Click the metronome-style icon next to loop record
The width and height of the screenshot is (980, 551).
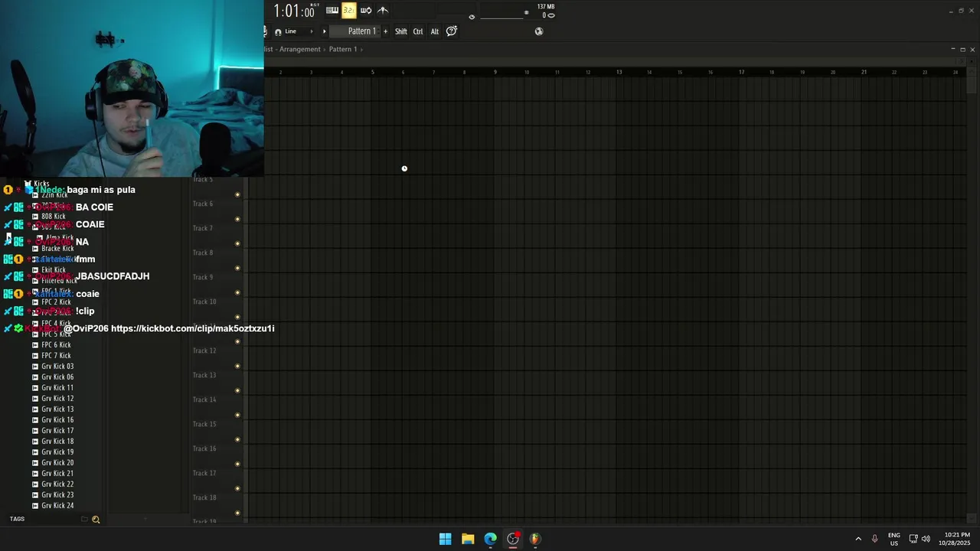click(x=383, y=10)
